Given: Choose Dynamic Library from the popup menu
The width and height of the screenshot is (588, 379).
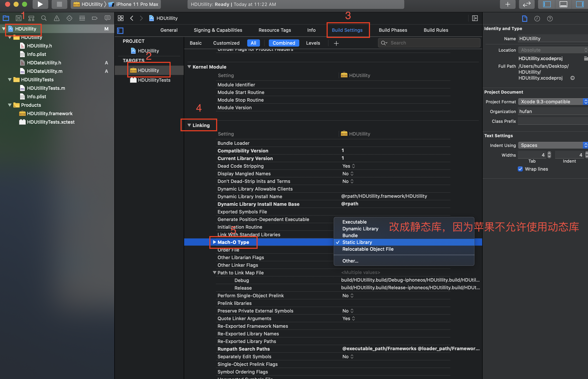Looking at the screenshot, I should [x=360, y=229].
